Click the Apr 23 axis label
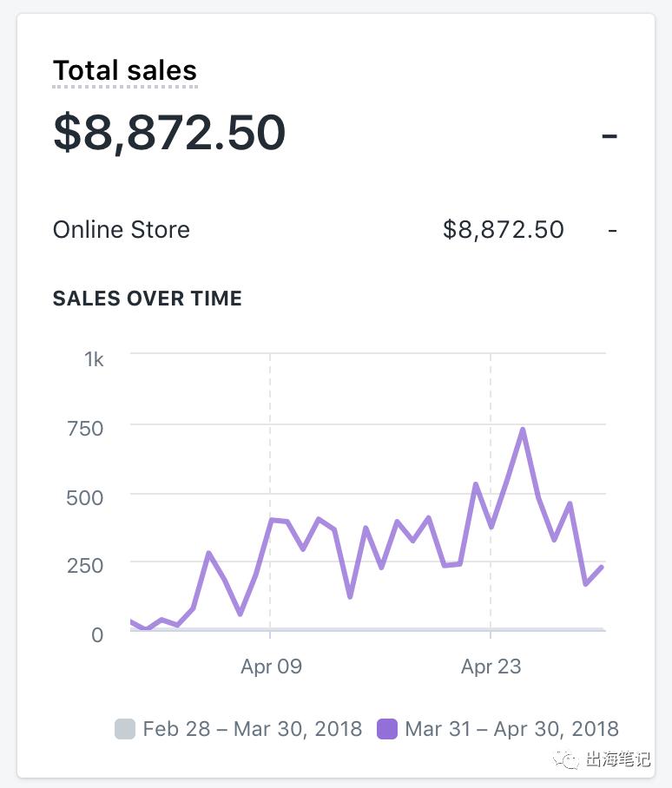The height and width of the screenshot is (788, 672). click(491, 667)
